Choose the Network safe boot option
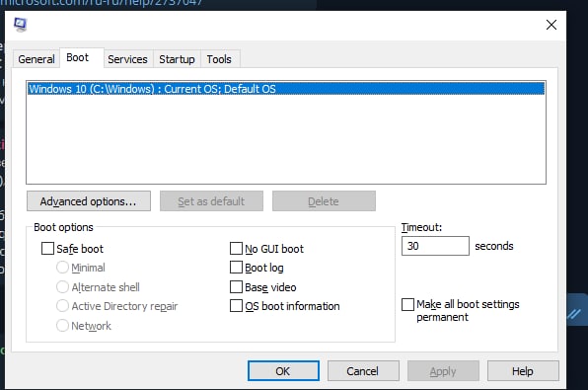Viewport: 588px width, 390px height. (x=62, y=325)
